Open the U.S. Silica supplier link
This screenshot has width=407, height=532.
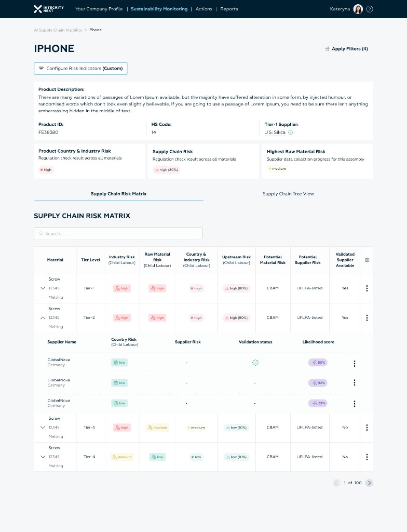(275, 132)
